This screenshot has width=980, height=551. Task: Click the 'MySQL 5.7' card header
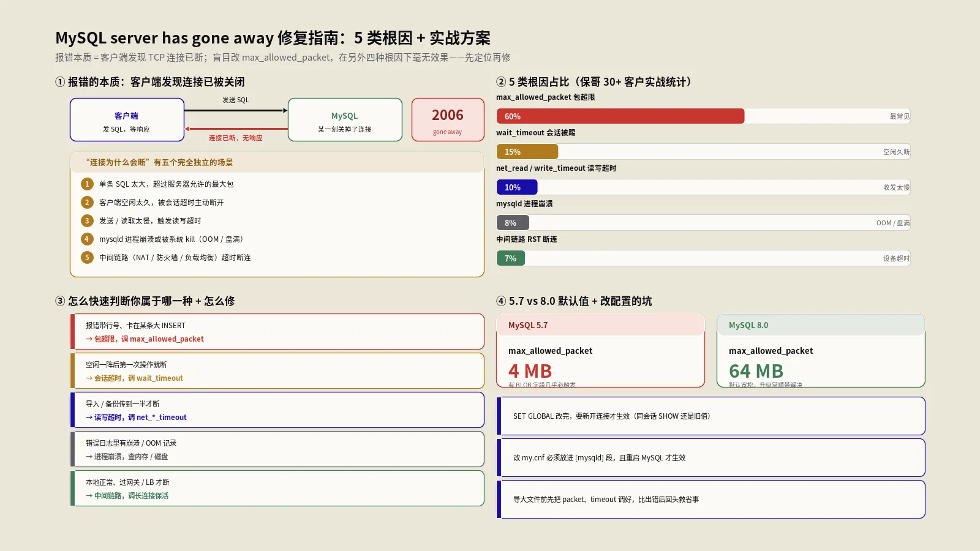(x=600, y=325)
